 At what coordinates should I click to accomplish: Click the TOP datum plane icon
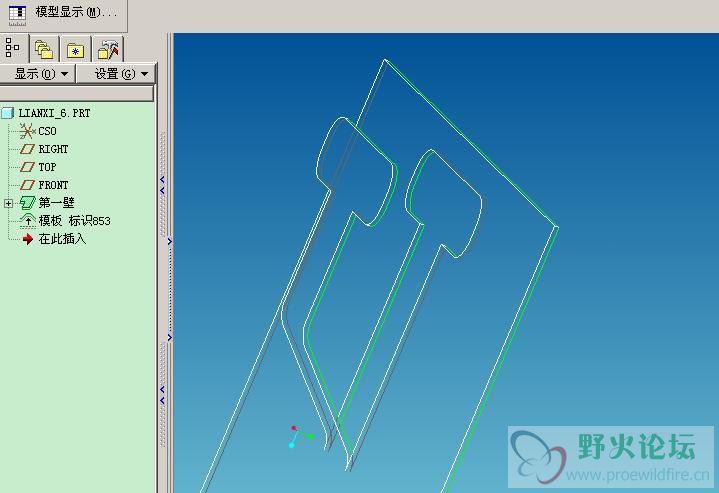pos(27,167)
